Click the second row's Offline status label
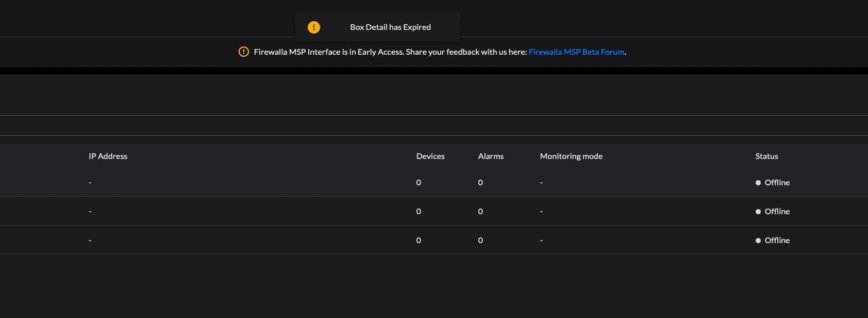The width and height of the screenshot is (868, 318). [777, 212]
